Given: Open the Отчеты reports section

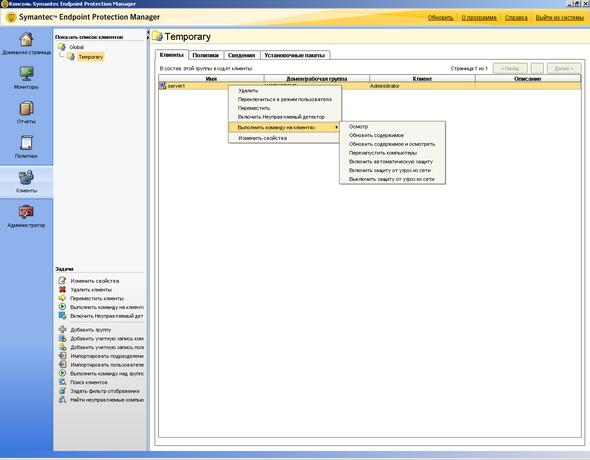Looking at the screenshot, I should (26, 108).
